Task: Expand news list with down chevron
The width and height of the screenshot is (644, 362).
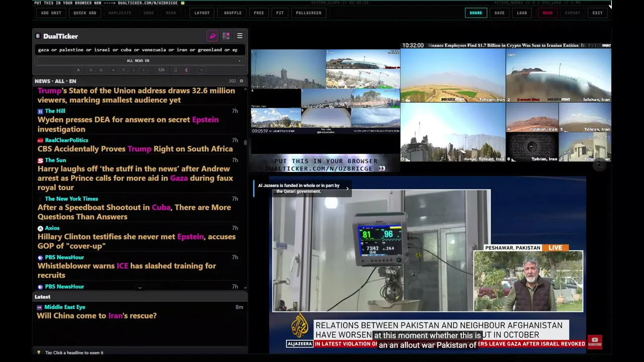Action: click(140, 288)
